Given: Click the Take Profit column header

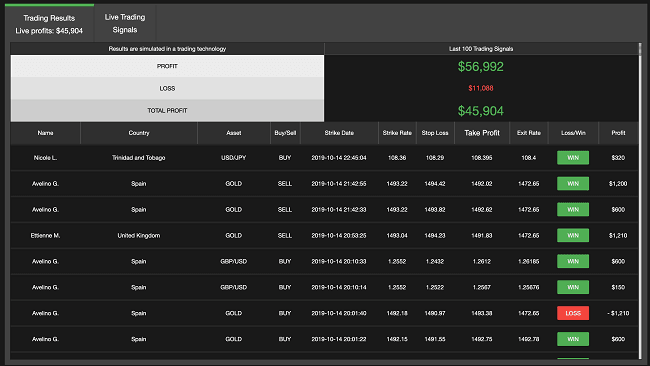Looking at the screenshot, I should (482, 133).
